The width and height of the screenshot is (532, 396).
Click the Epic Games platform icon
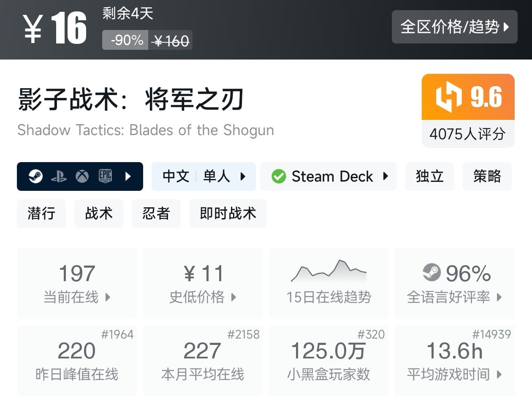(105, 176)
